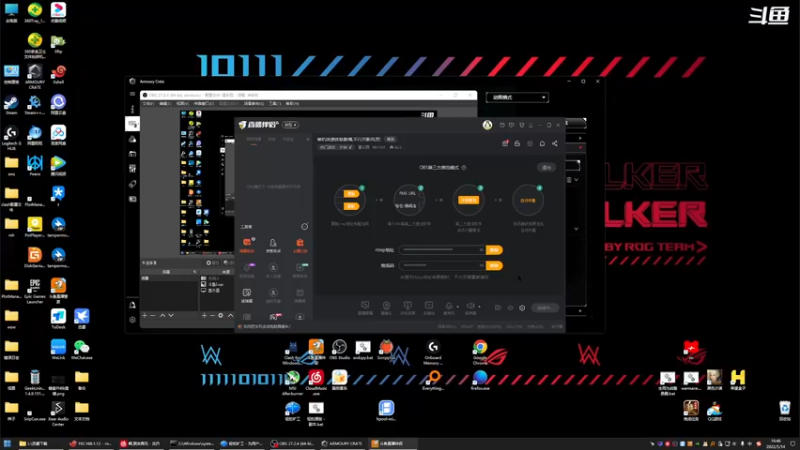Screen dimensions: 800x450
Task: Open the settings gear at Armoury Crate sidebar bottom
Action: (132, 320)
